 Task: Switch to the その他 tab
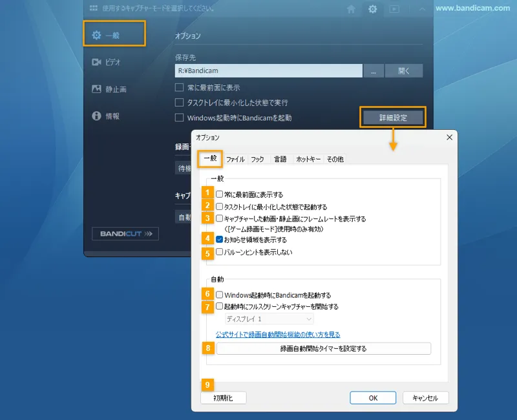tap(335, 159)
